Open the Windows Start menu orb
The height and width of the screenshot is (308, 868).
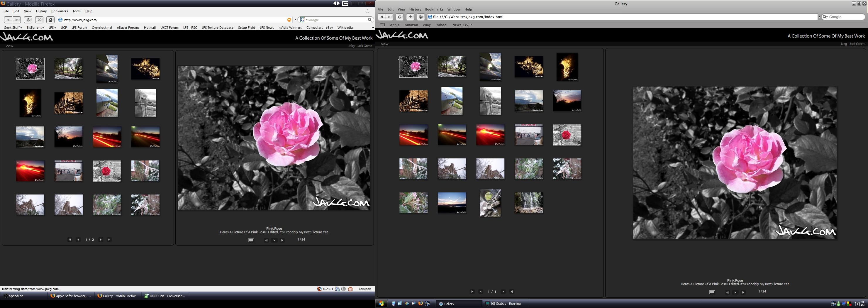tap(381, 304)
